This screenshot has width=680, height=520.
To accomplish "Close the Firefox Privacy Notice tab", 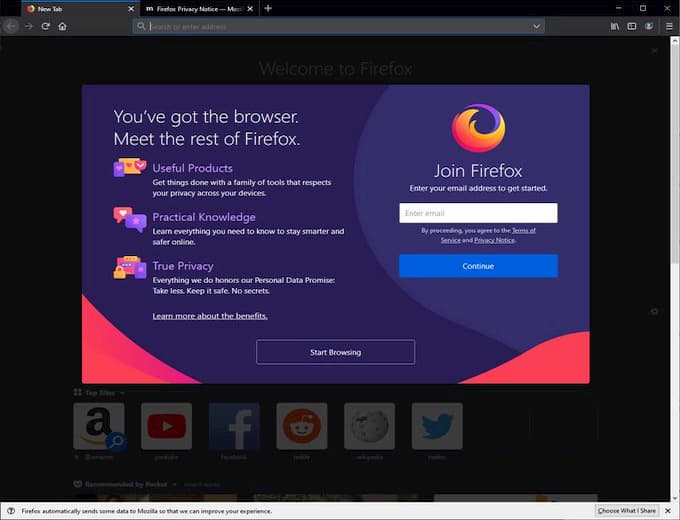I will [250, 9].
